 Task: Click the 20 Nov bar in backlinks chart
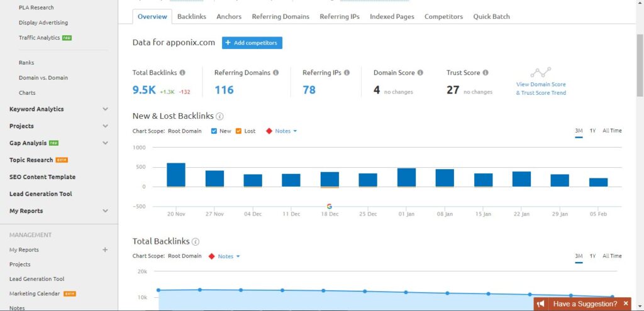pyautogui.click(x=176, y=175)
